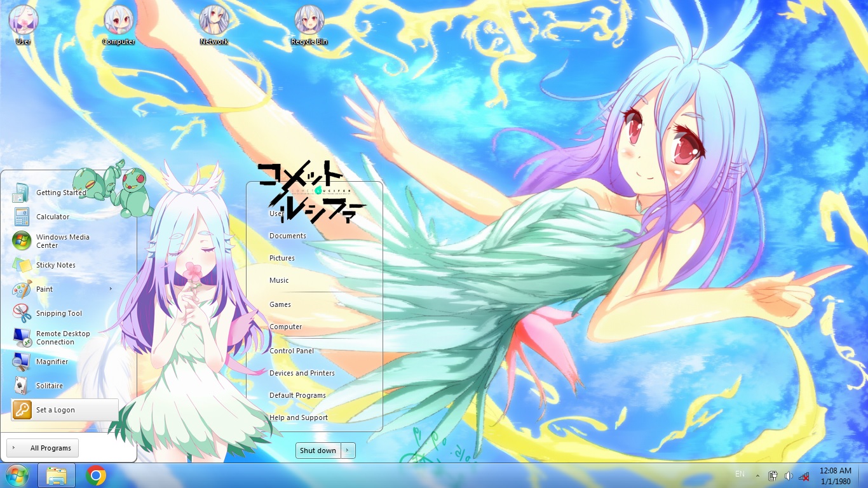Viewport: 868px width, 488px height.
Task: Open Games from the Start menu
Action: [280, 304]
